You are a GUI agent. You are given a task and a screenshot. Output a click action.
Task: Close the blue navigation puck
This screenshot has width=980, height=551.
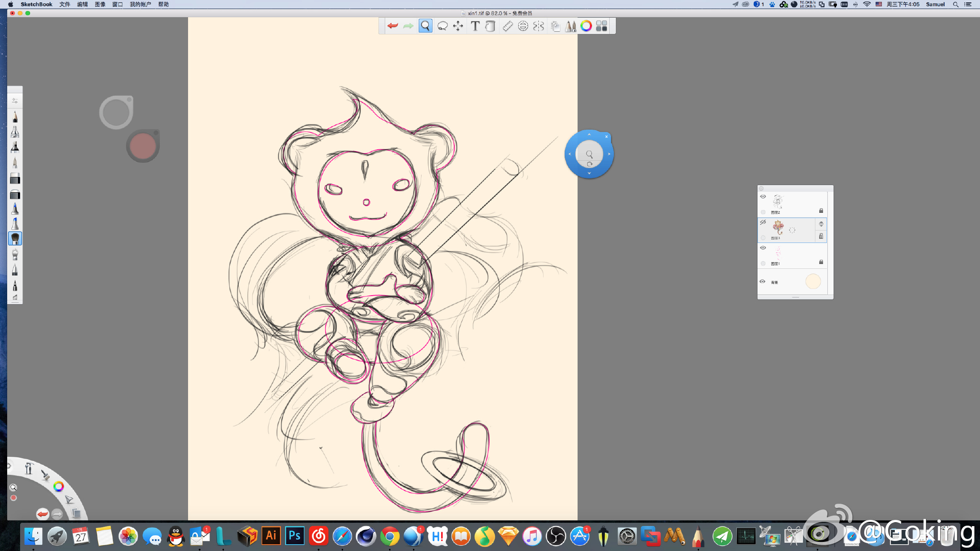click(x=606, y=137)
